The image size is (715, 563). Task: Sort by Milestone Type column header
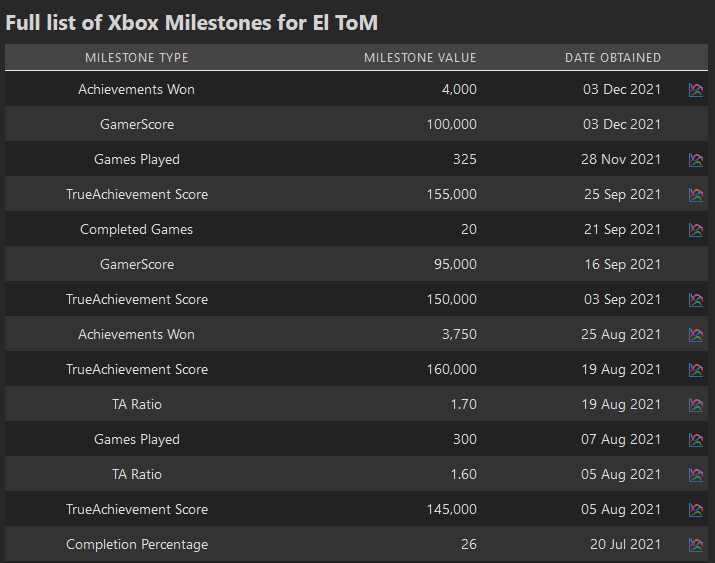137,58
